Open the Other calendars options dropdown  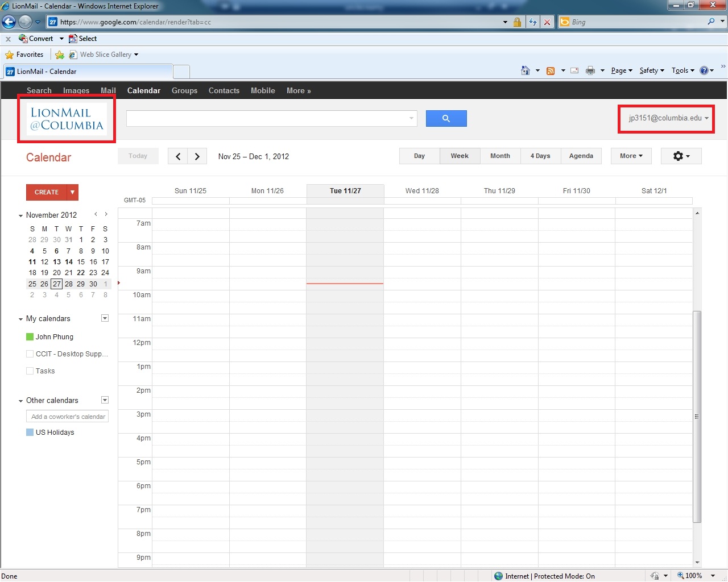coord(105,400)
